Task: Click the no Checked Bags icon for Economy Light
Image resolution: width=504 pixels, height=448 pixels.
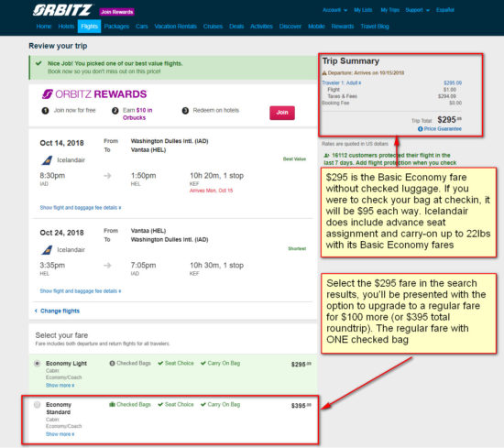Action: [x=112, y=363]
